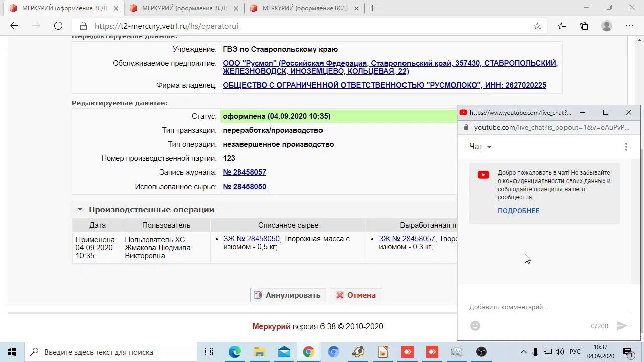Send the chat message with the arrow icon
The width and height of the screenshot is (644, 362).
coord(622,326)
